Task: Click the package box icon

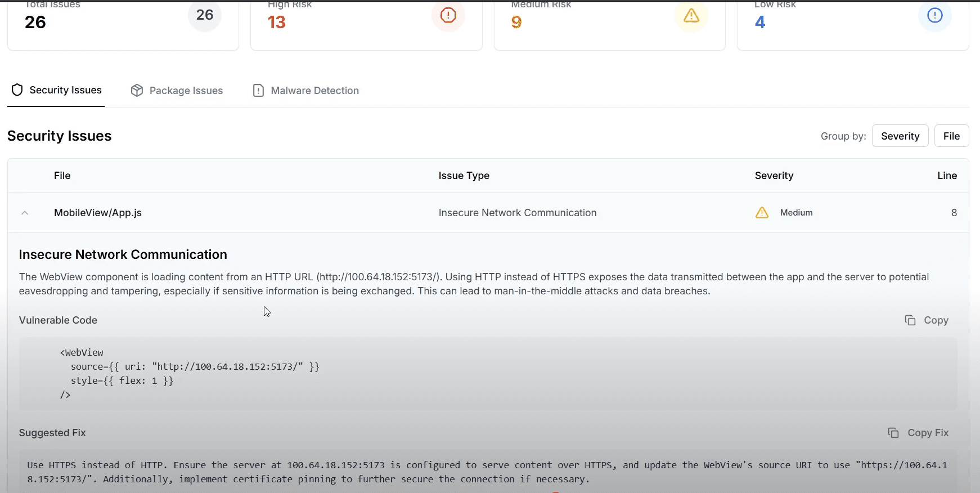Action: coord(137,91)
